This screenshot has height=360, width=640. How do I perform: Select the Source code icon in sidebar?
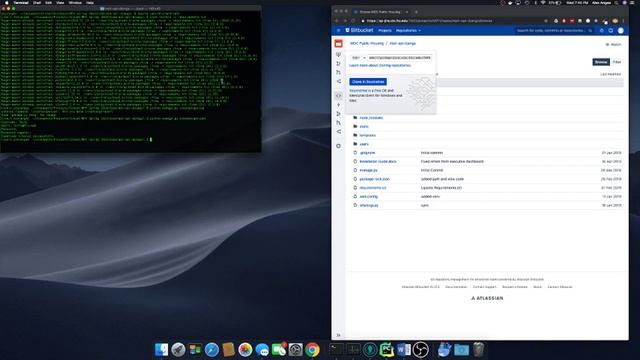[x=338, y=96]
